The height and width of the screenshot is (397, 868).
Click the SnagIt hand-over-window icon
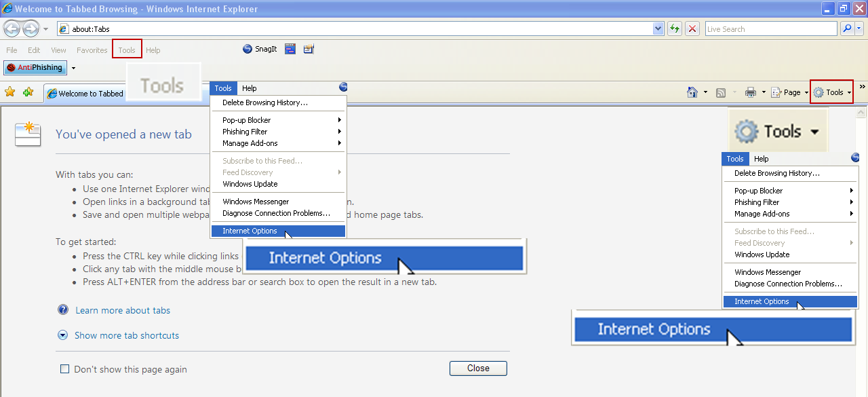pyautogui.click(x=309, y=49)
